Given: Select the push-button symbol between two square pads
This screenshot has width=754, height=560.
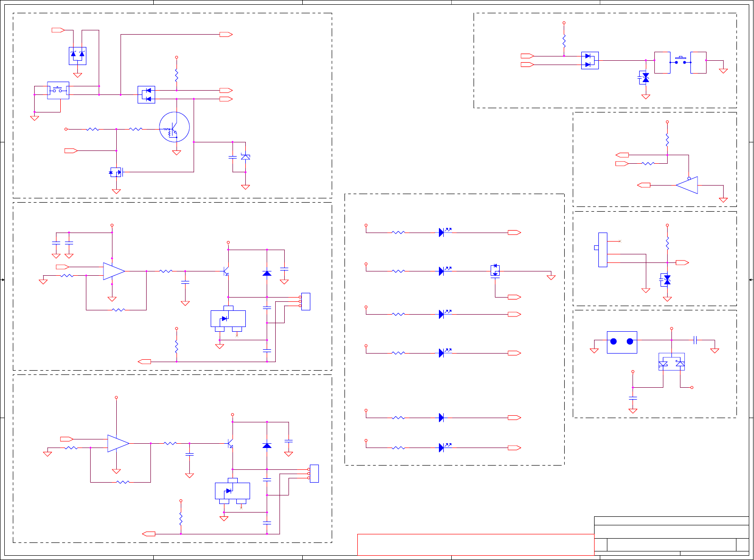Looking at the screenshot, I should coord(680,60).
